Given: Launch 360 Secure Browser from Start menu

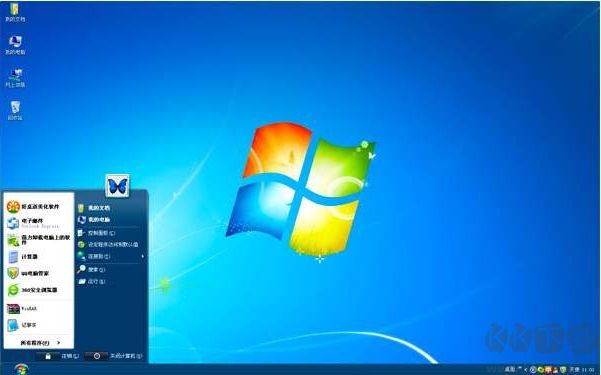Looking at the screenshot, I should (x=33, y=290).
